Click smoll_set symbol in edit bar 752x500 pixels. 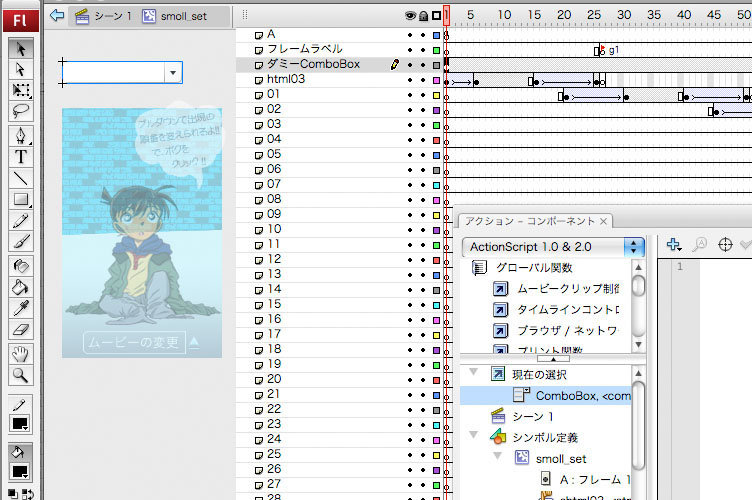[175, 16]
